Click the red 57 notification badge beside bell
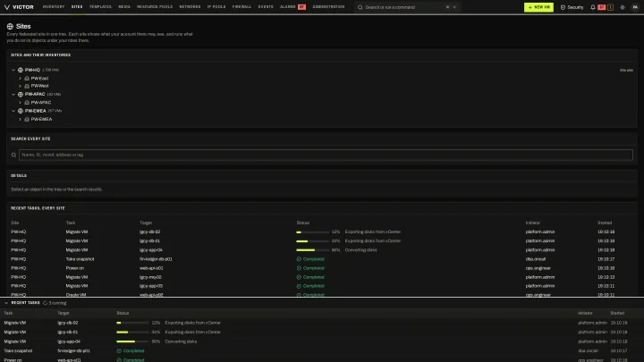644x362 pixels. coord(602,7)
